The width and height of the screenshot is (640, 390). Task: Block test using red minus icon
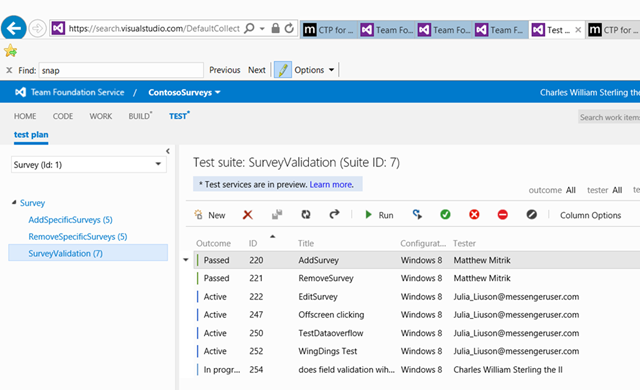[502, 215]
